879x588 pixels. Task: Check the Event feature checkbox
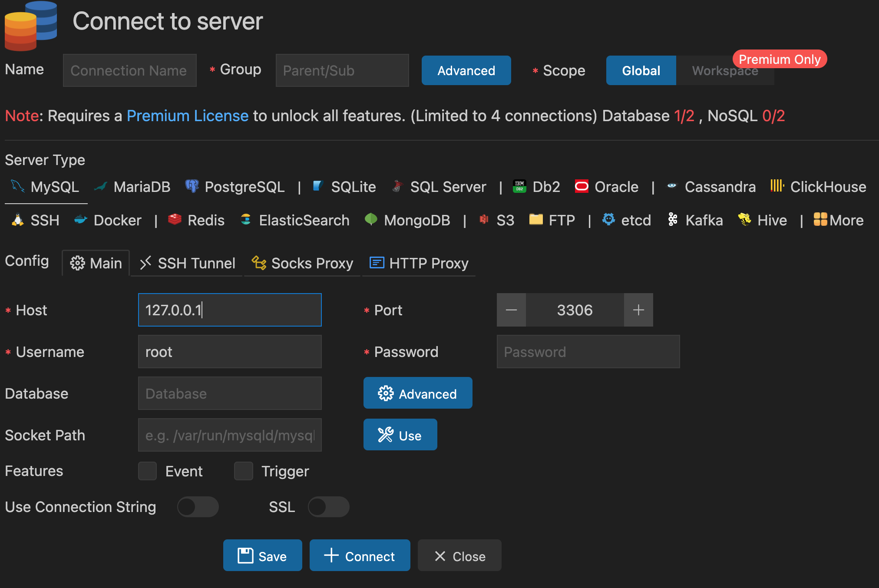point(147,471)
